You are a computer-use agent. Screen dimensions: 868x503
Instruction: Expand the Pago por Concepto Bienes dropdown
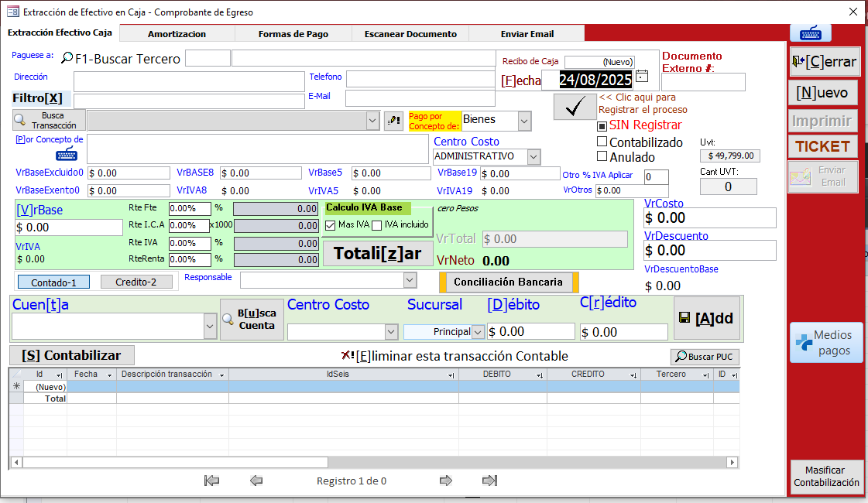click(524, 121)
